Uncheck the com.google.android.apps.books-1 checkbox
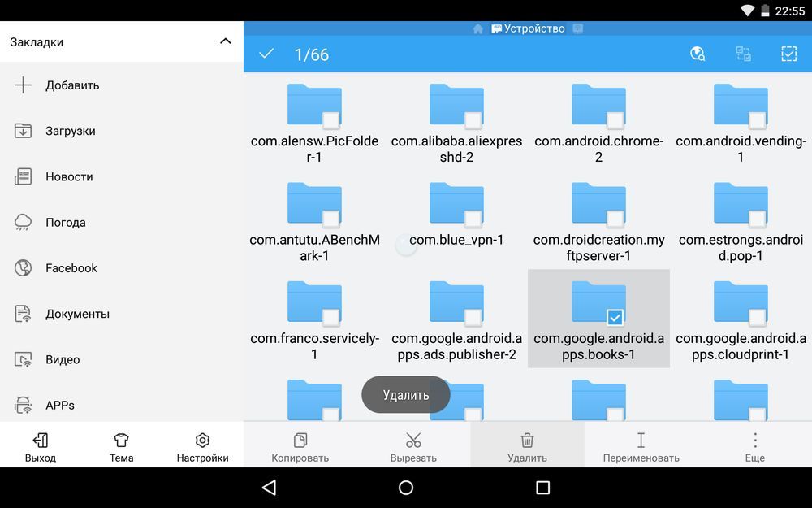The width and height of the screenshot is (812, 508). [615, 317]
